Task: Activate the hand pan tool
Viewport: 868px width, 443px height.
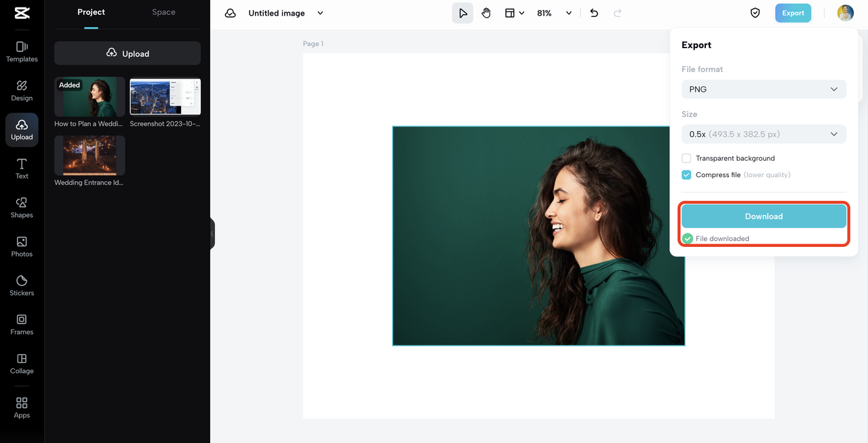Action: [486, 13]
